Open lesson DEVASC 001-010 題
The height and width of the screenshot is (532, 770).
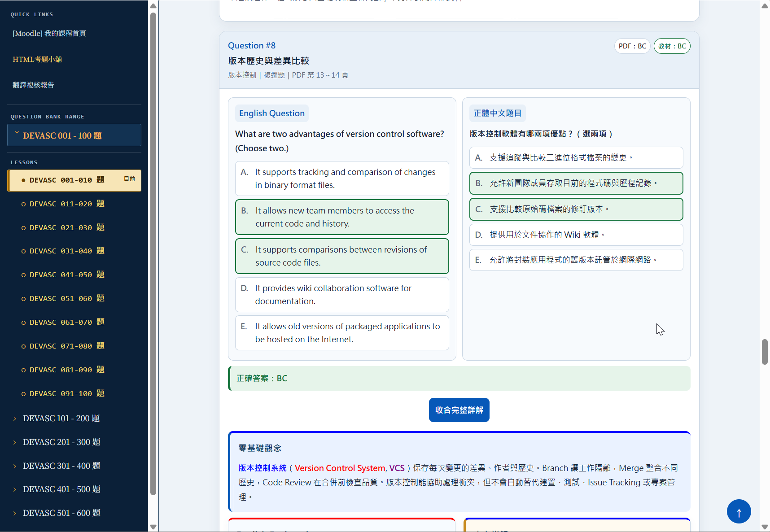coord(74,180)
